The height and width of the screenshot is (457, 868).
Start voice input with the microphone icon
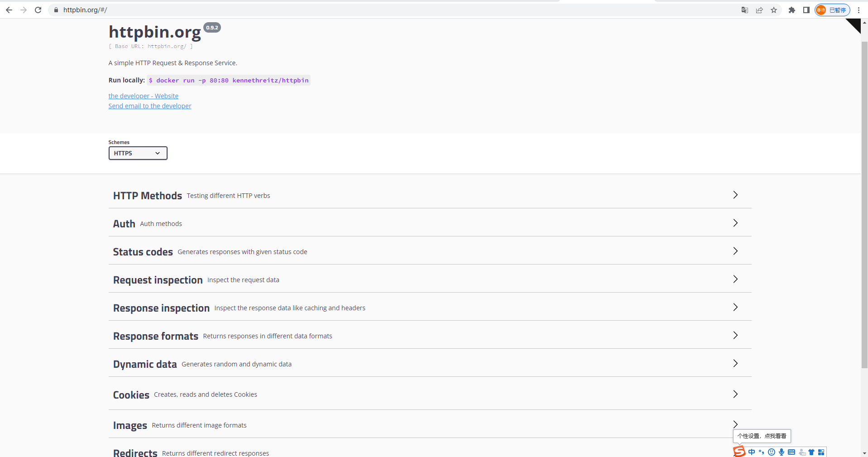tap(782, 452)
